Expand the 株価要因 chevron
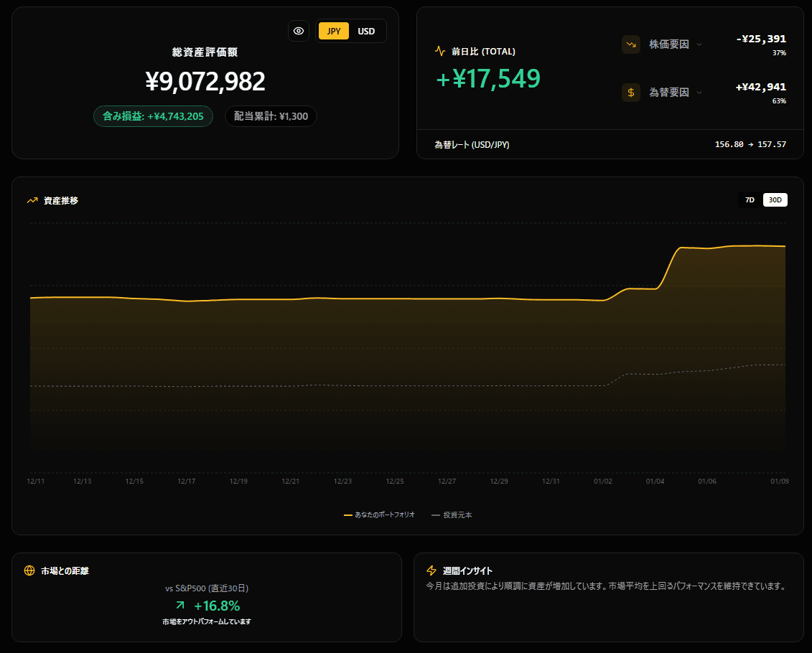The height and width of the screenshot is (653, 812). tap(699, 44)
